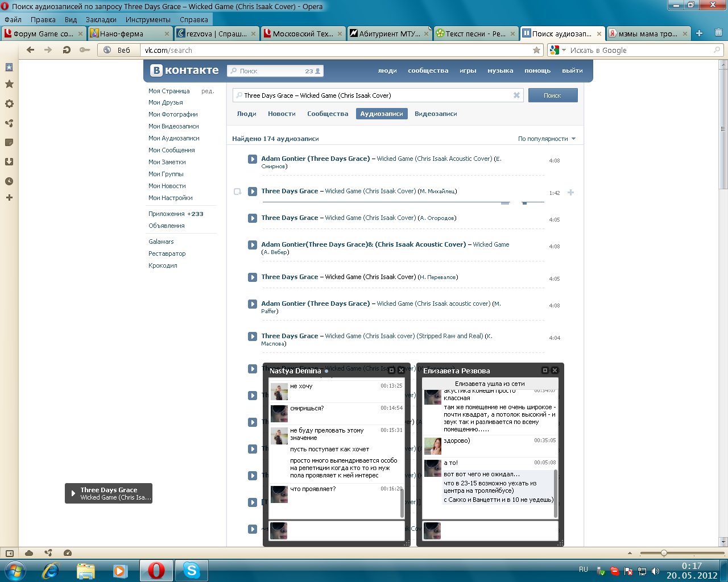
Task: Play the Adam Gontier track by Е. Смирнов
Action: 253,159
